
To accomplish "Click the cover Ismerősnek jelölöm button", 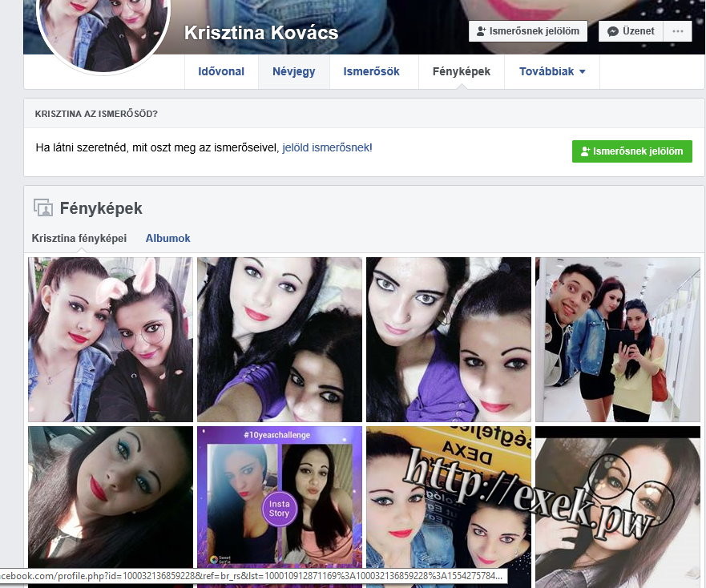I will [528, 31].
